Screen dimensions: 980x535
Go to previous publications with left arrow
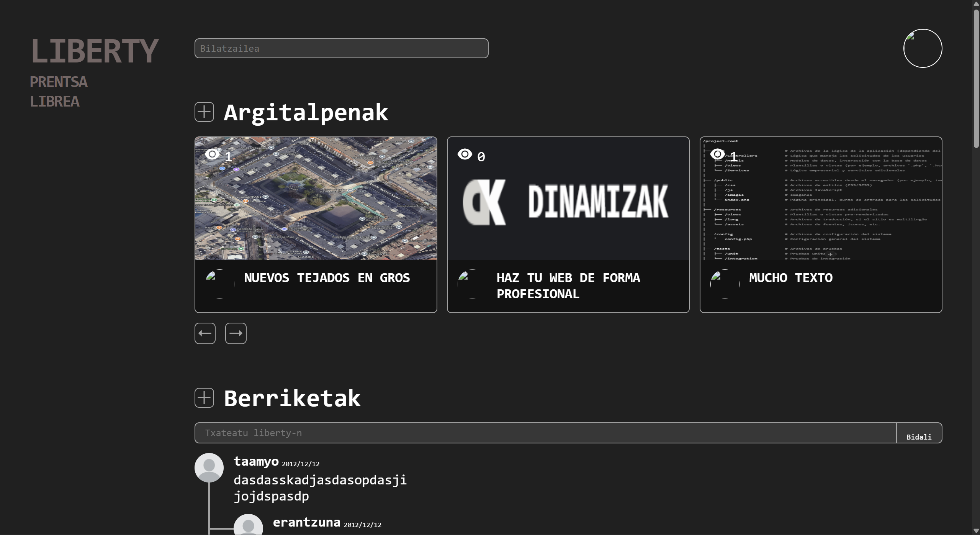[205, 333]
